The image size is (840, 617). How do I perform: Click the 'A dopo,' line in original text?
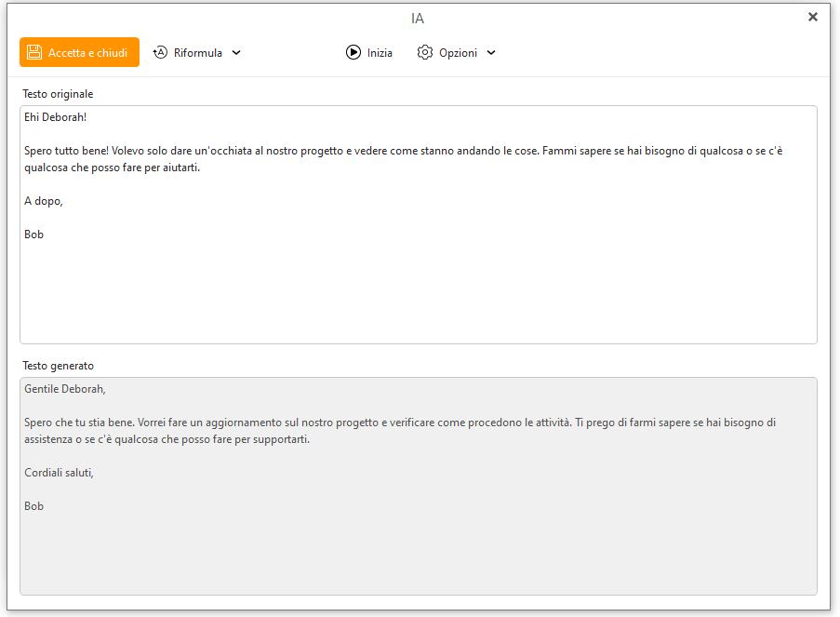pyautogui.click(x=44, y=202)
